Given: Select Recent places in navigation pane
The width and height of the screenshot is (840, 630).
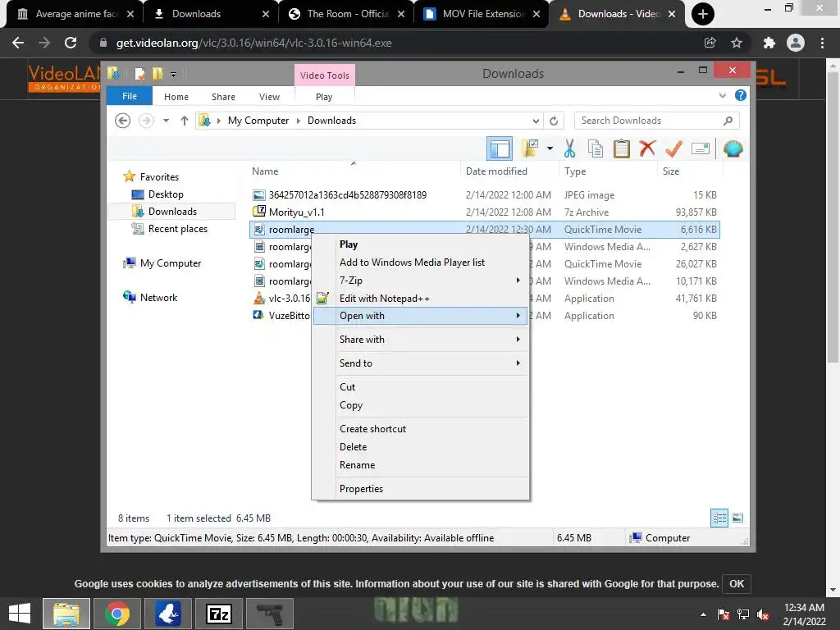Looking at the screenshot, I should (177, 229).
